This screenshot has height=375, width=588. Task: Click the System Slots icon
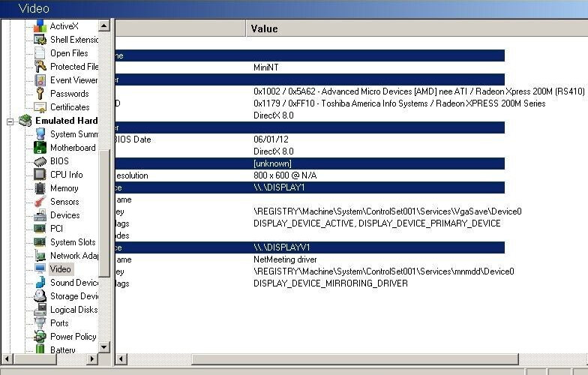tap(40, 241)
